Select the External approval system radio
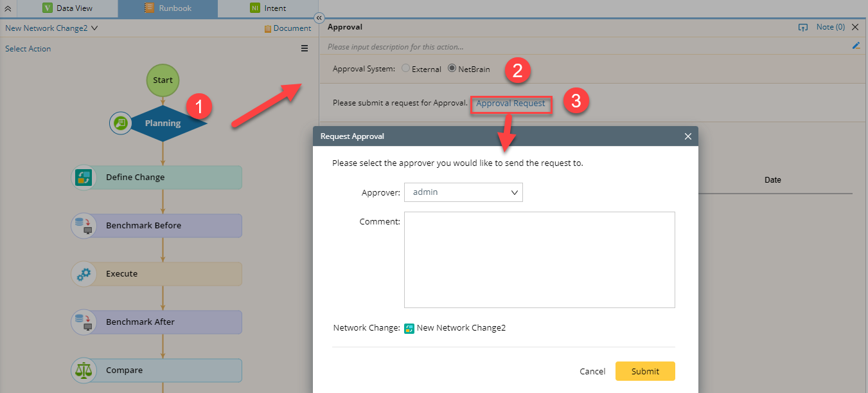868x393 pixels. click(x=405, y=69)
